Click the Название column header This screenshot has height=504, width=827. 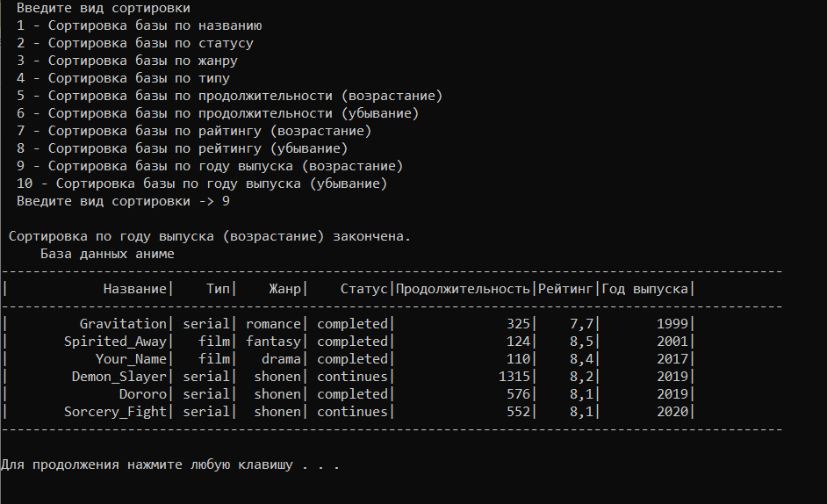point(135,289)
